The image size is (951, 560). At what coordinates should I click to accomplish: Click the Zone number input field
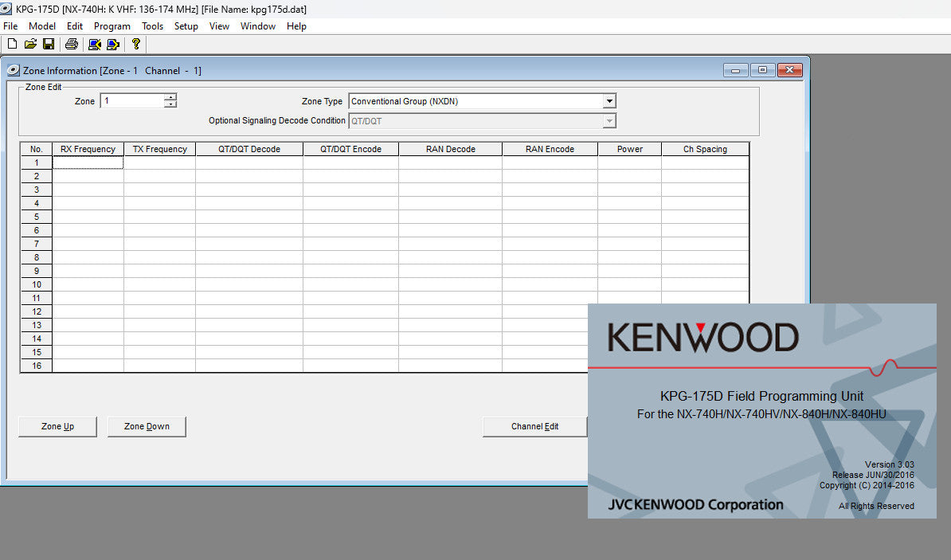(132, 100)
